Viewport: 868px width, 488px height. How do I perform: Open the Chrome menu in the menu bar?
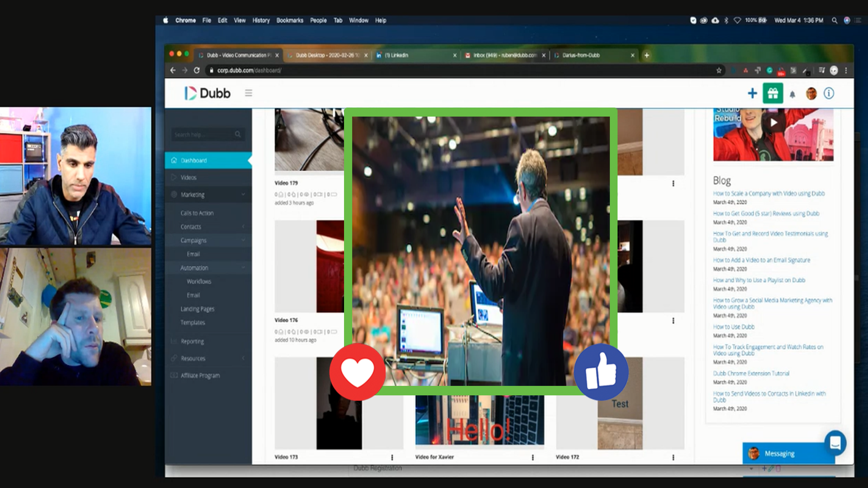(185, 20)
